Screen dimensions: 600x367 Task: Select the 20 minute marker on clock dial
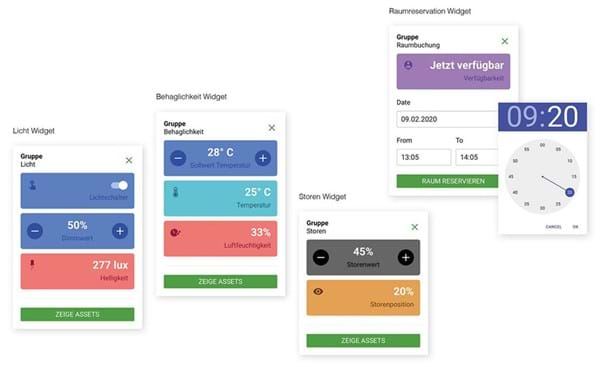(x=569, y=192)
